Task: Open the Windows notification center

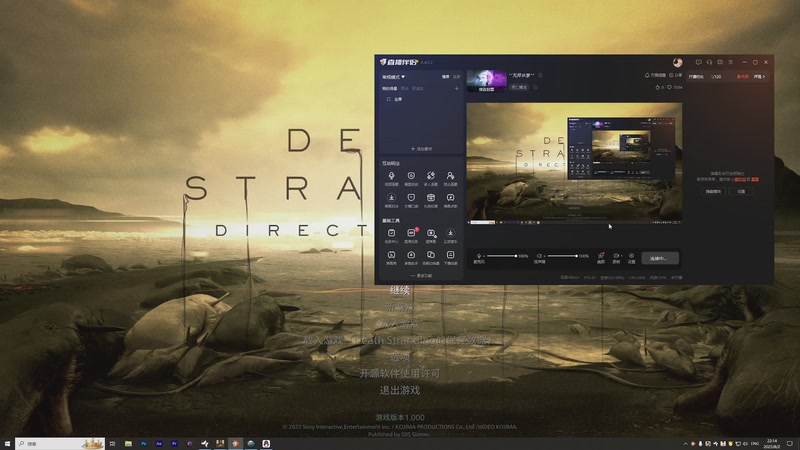Action: (790, 444)
